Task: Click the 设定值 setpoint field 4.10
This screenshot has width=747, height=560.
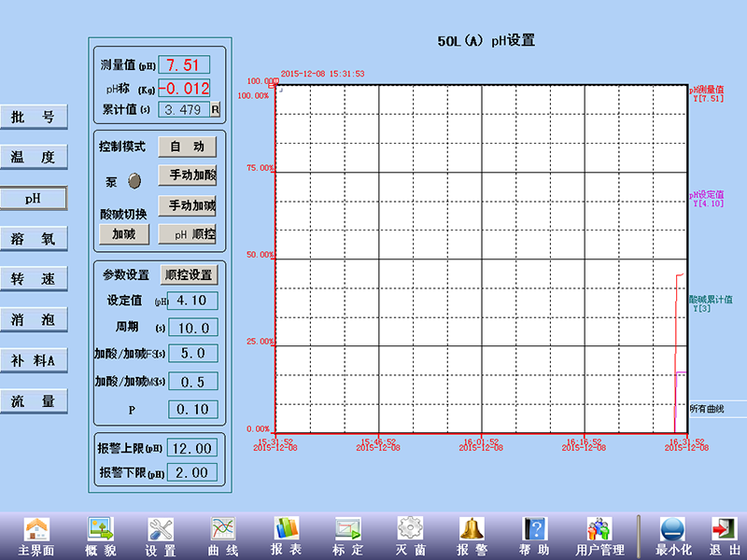Action: coord(192,301)
